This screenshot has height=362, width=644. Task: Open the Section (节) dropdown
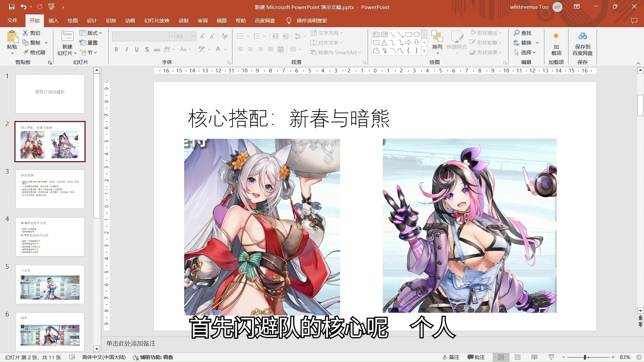coord(89,52)
